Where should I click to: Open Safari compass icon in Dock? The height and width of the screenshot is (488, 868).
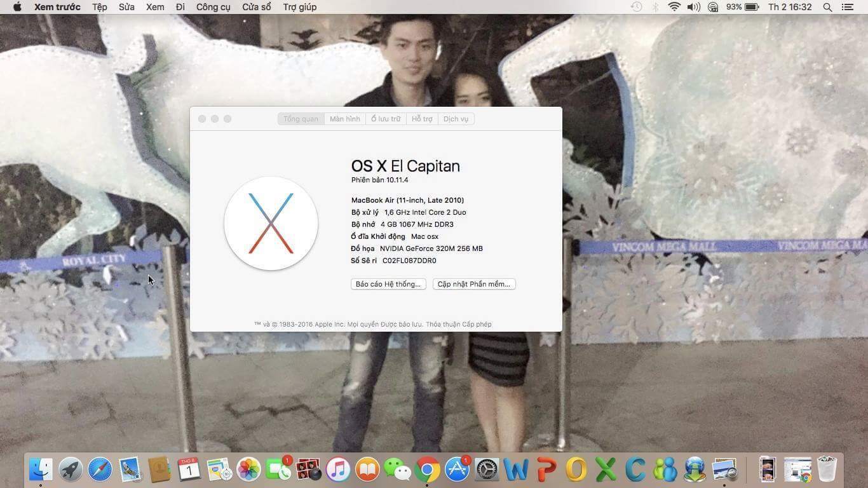[100, 470]
